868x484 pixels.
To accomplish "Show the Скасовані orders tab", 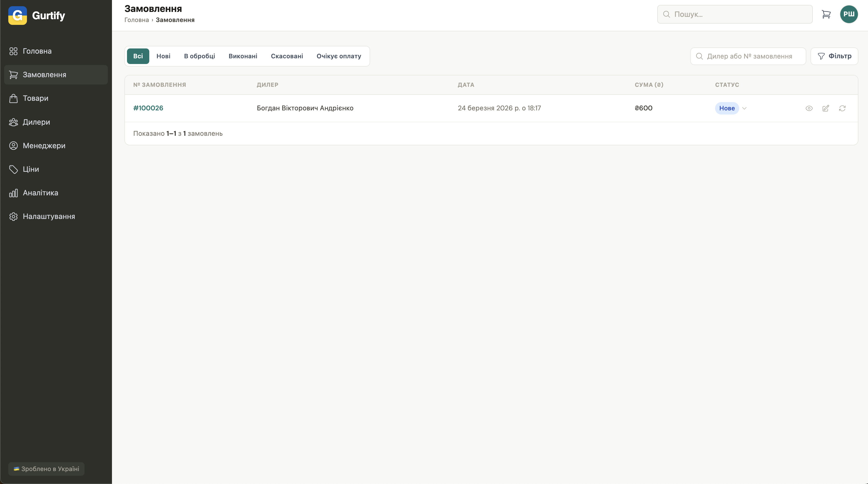I will click(287, 56).
